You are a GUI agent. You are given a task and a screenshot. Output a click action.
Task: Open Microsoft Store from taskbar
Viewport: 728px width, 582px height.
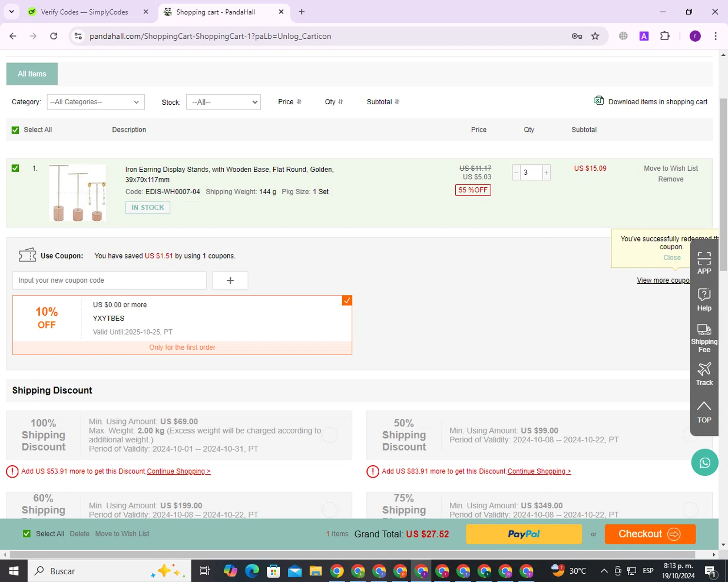coord(273,571)
